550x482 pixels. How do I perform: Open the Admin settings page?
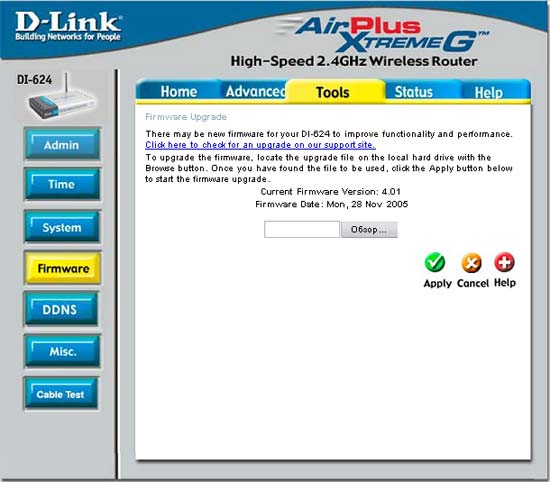pos(62,145)
